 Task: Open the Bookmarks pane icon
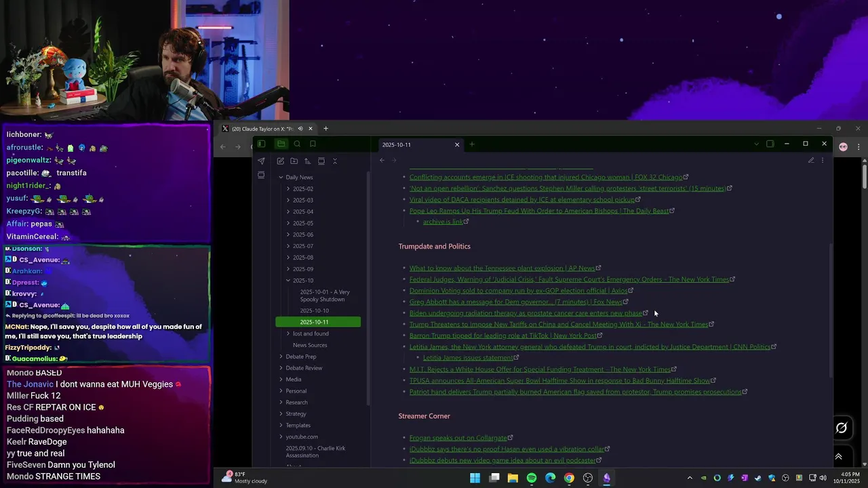click(313, 144)
